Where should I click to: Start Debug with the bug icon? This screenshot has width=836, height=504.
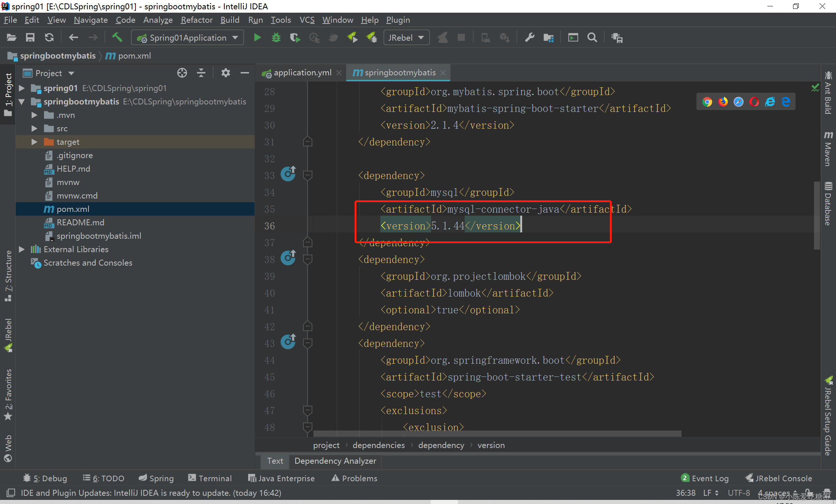(x=276, y=38)
